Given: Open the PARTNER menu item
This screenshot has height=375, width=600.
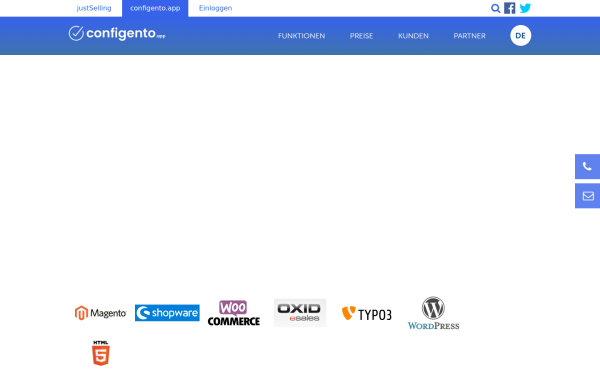Looking at the screenshot, I should [x=470, y=36].
